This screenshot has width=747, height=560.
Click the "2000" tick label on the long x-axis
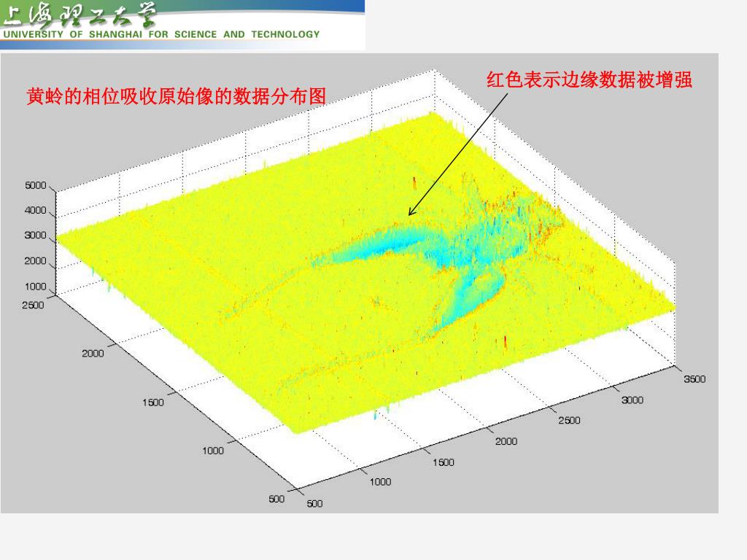[506, 441]
